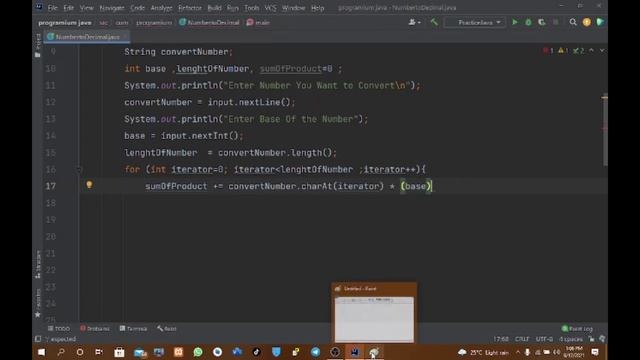Click the com breadcrumb
This screenshot has height=360, width=640.
(x=122, y=23)
